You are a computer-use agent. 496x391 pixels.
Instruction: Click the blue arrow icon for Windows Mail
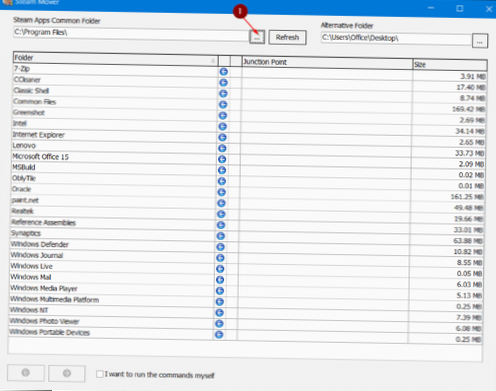coord(220,280)
